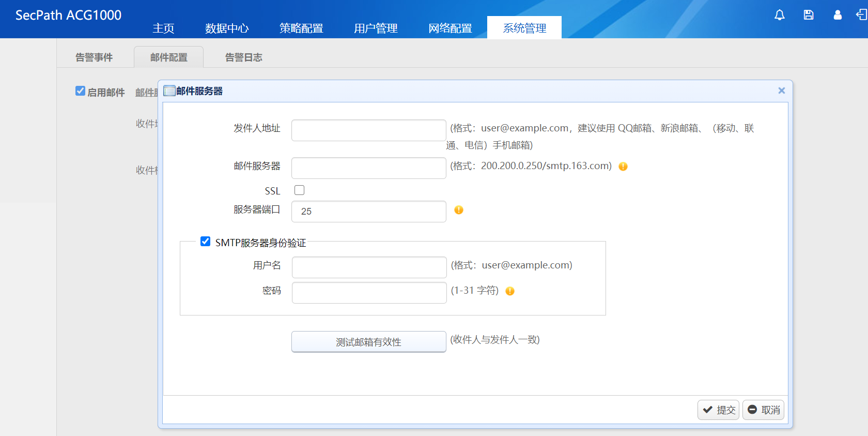868x436 pixels.
Task: Click the logout icon in the header
Action: click(x=862, y=15)
